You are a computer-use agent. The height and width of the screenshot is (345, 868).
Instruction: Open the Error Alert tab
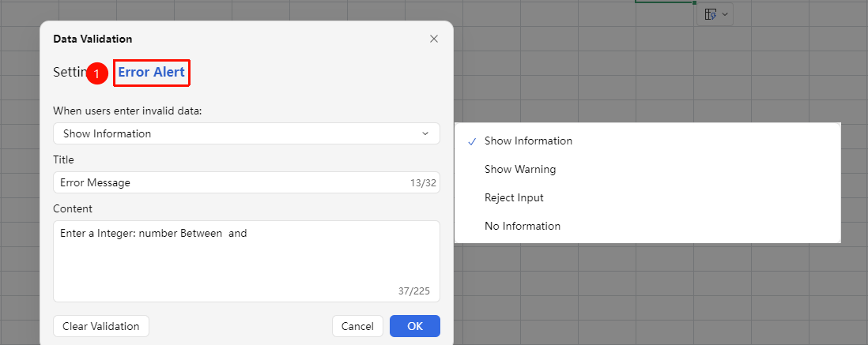pyautogui.click(x=152, y=73)
